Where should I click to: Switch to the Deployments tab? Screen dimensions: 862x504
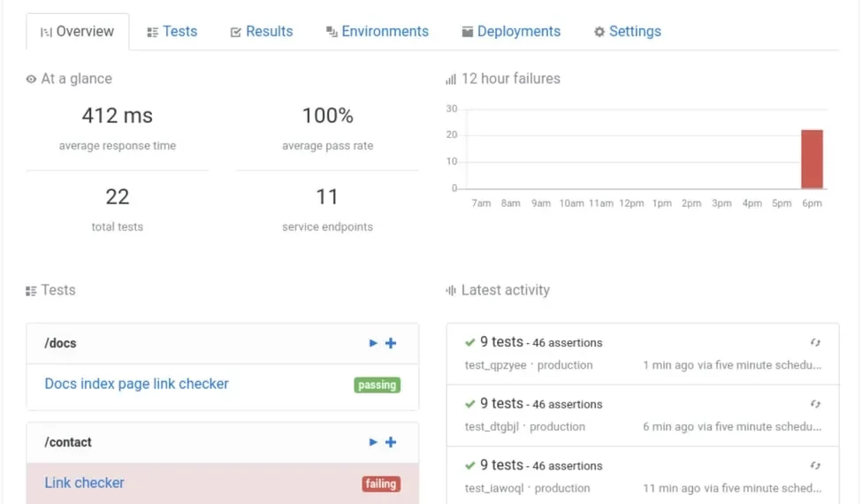[511, 32]
